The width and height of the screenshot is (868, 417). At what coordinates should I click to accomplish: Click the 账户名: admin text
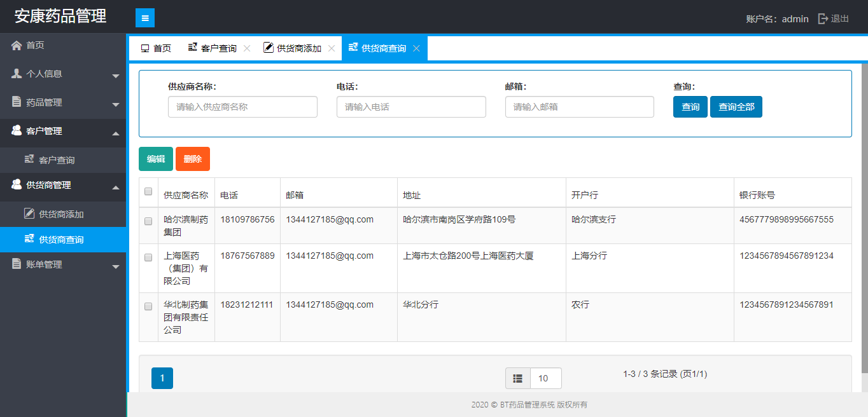[x=777, y=19]
